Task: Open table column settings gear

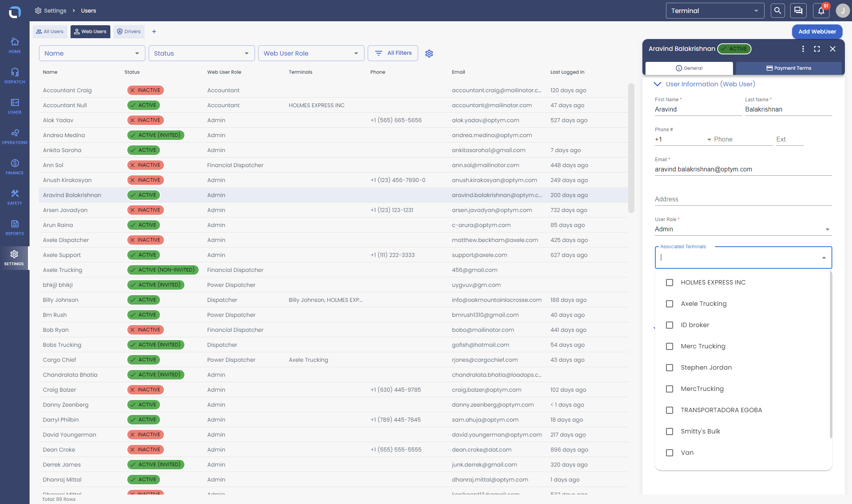Action: coord(429,54)
